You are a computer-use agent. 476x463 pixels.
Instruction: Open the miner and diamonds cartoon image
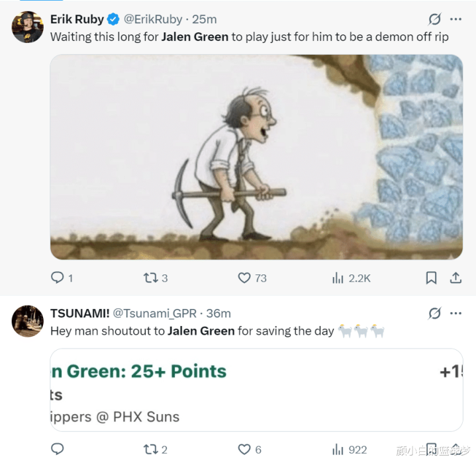pyautogui.click(x=256, y=157)
